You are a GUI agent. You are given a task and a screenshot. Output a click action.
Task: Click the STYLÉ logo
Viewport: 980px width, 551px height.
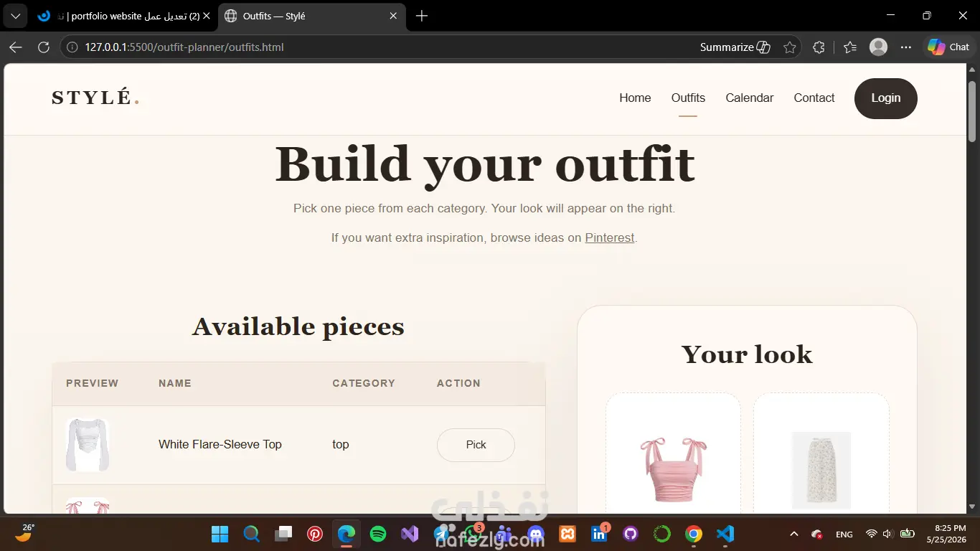[x=95, y=98]
